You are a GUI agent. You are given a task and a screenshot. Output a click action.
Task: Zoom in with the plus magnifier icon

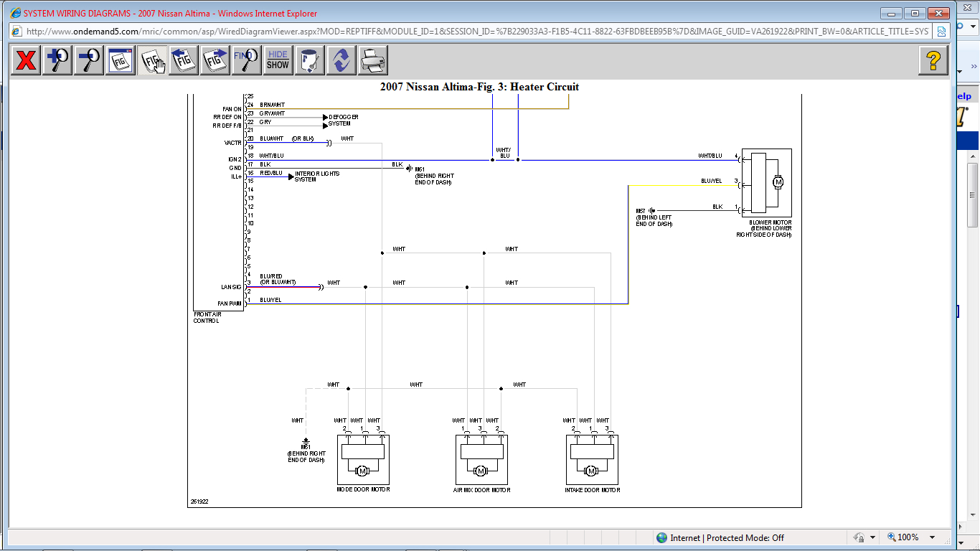[57, 60]
